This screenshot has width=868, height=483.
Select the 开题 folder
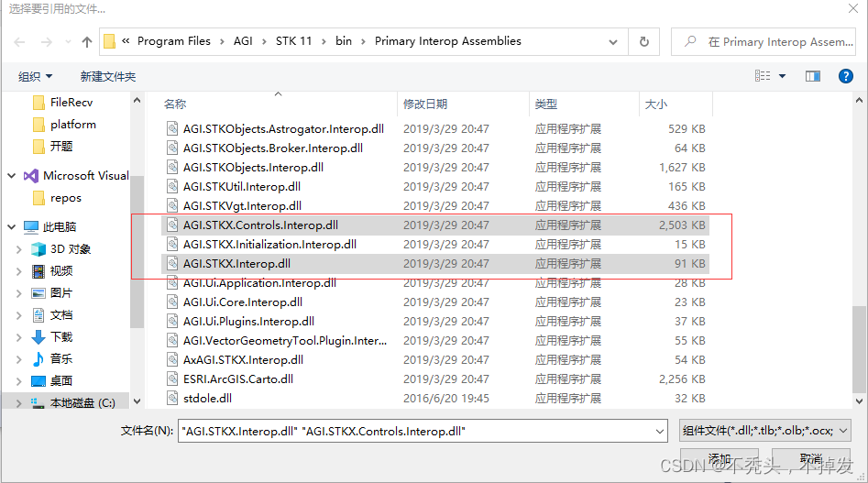[x=60, y=147]
